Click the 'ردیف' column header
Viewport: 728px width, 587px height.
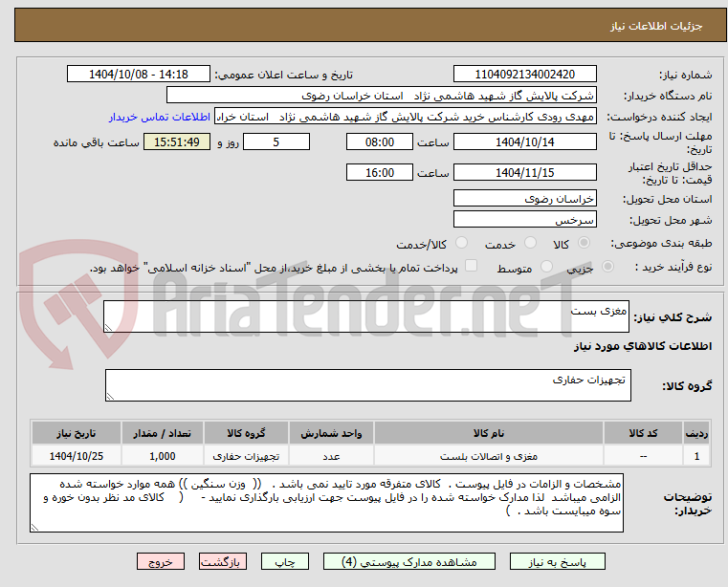click(x=696, y=433)
